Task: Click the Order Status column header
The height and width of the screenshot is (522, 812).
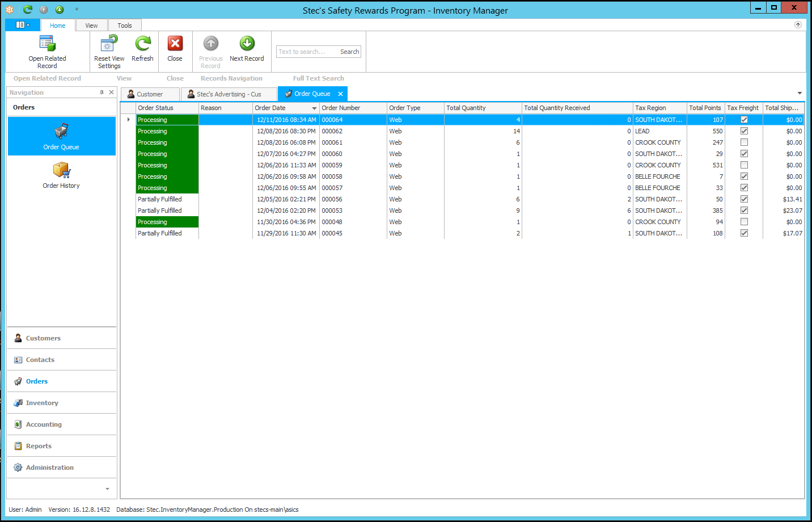Action: (167, 108)
